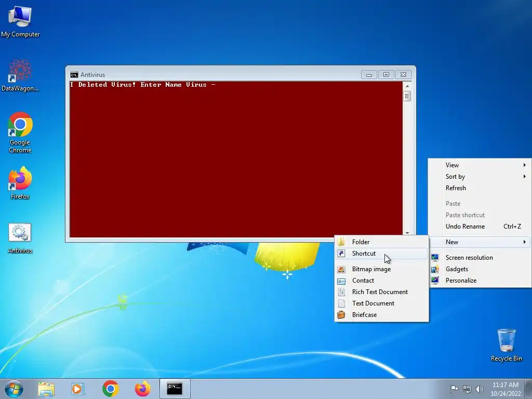Click the Antivirus window title text
Image resolution: width=532 pixels, height=399 pixels.
(92, 75)
